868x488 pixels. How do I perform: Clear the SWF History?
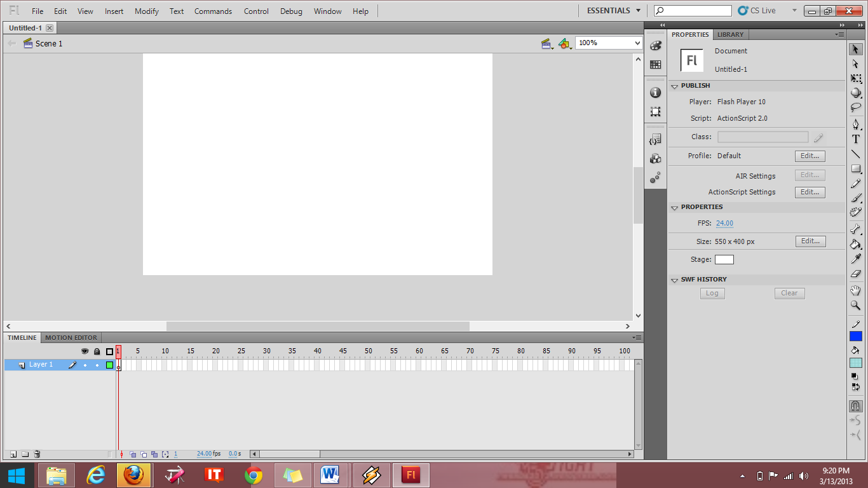click(789, 293)
